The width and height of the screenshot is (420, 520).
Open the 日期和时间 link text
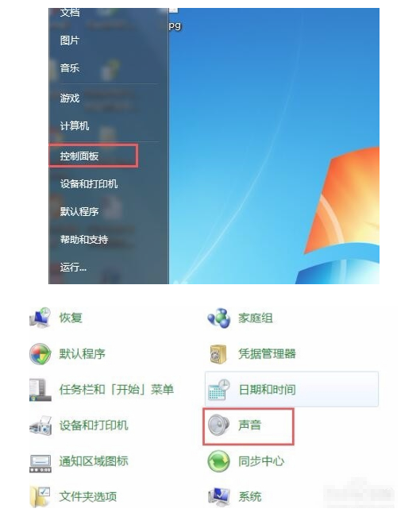pos(267,389)
